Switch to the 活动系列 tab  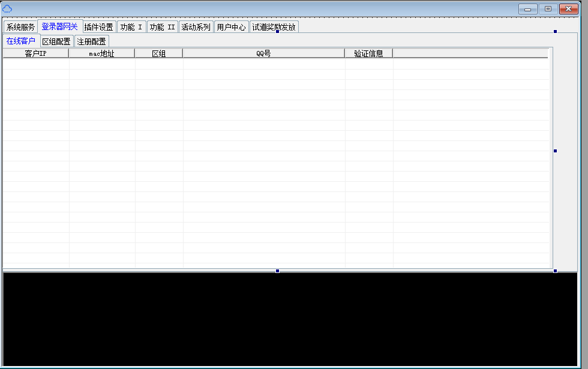point(196,27)
